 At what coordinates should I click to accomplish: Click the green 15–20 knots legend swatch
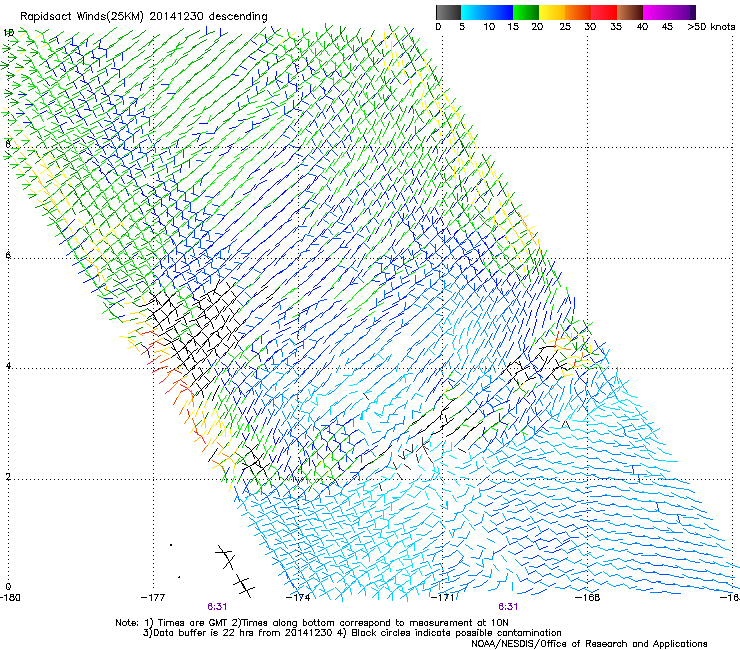coord(526,12)
